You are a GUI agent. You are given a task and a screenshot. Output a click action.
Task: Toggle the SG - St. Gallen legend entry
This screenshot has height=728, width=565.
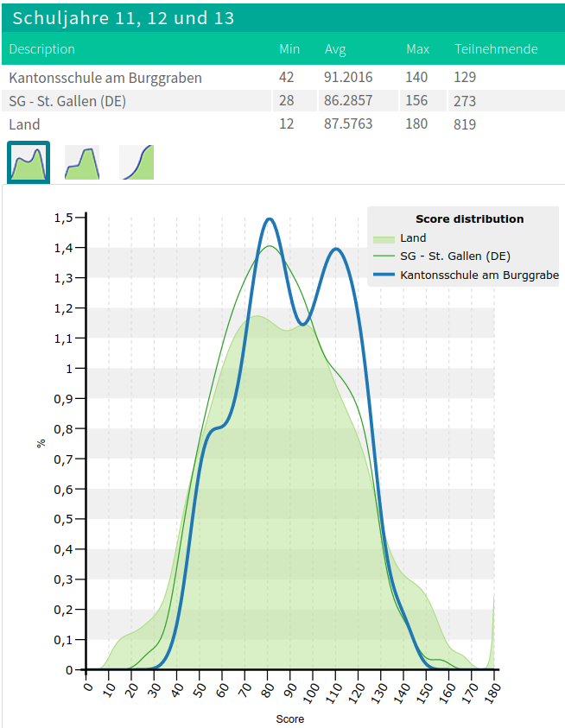[x=454, y=256]
